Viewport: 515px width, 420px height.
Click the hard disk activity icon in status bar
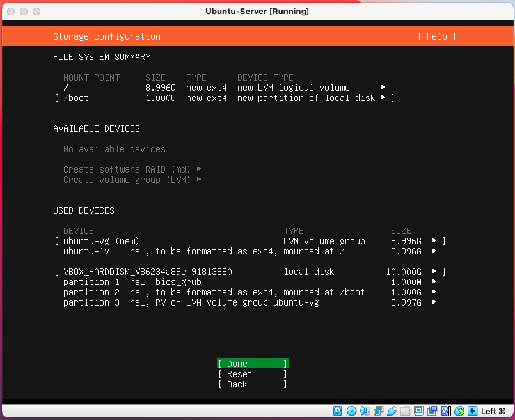click(337, 411)
